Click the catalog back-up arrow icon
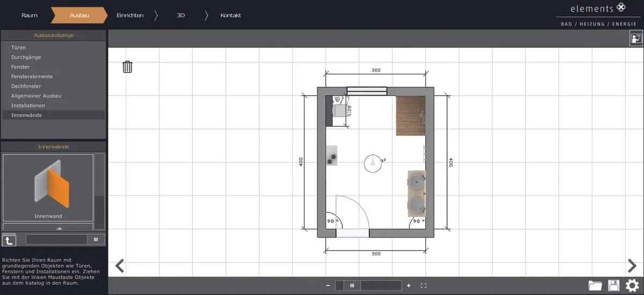Image resolution: width=644 pixels, height=295 pixels. click(9, 240)
